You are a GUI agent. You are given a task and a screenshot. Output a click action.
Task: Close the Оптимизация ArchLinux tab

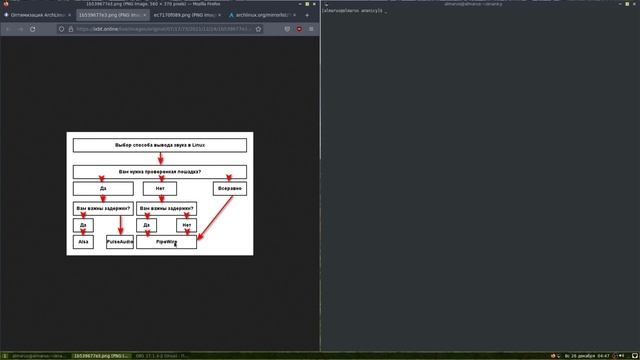69,15
